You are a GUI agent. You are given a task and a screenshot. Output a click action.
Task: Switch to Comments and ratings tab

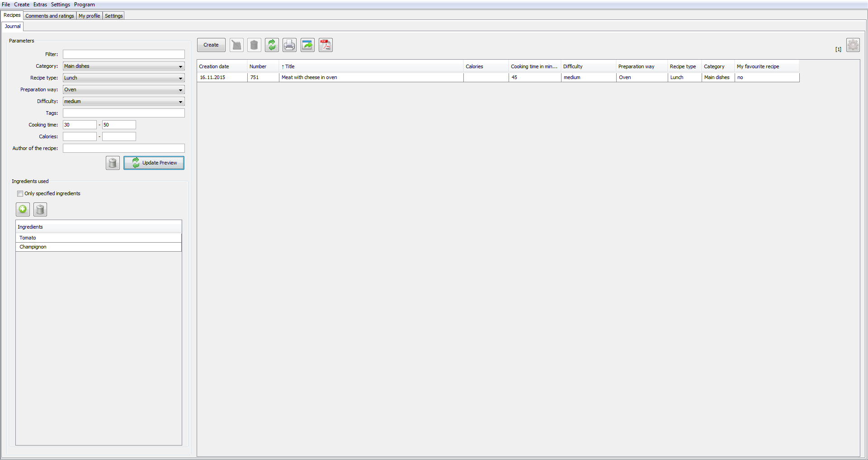[49, 15]
